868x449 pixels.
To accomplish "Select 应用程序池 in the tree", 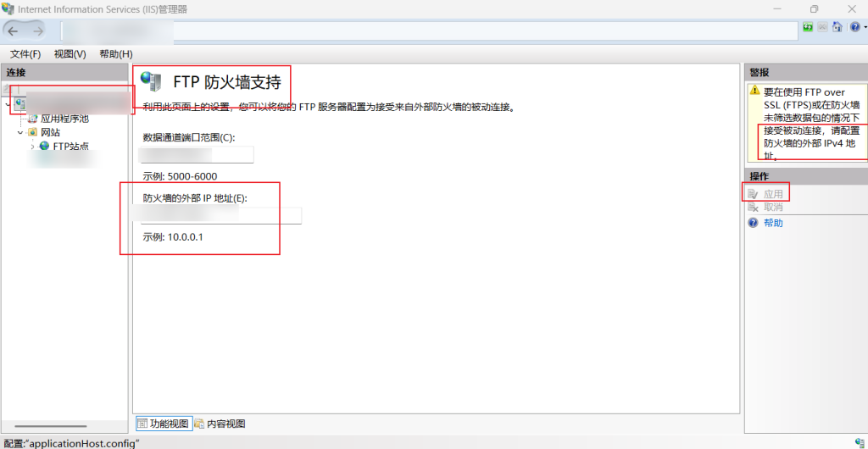I will coord(64,118).
